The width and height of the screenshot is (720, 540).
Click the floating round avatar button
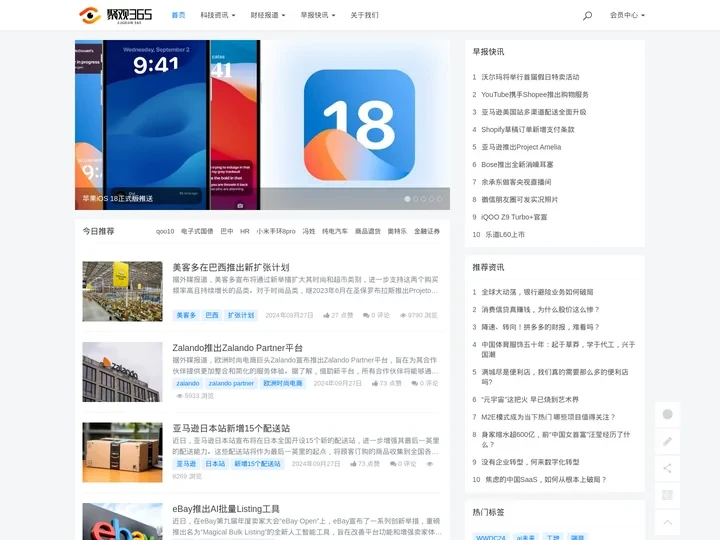(x=667, y=414)
